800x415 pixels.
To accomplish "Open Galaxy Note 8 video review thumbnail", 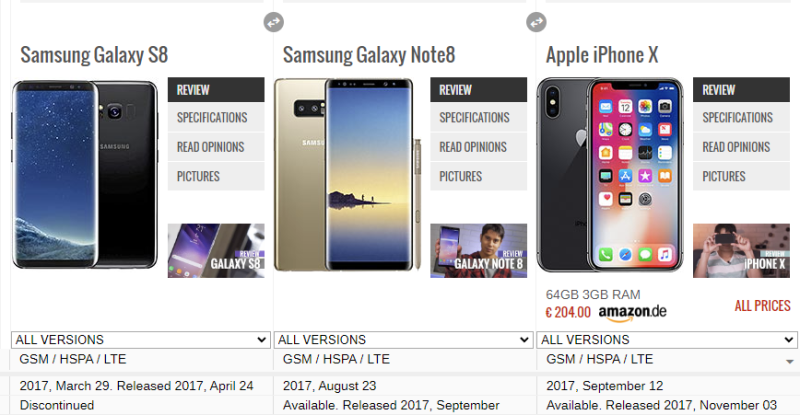I will coord(479,251).
